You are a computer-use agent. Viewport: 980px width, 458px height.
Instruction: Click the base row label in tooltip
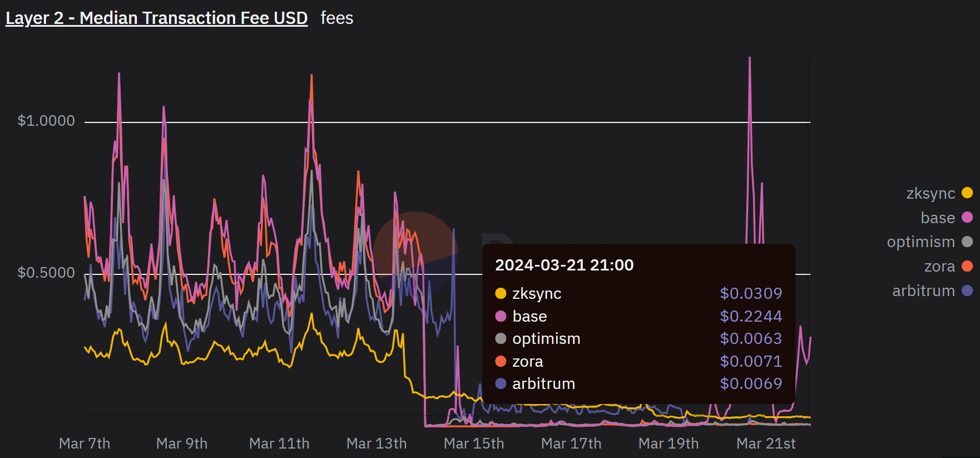529,316
